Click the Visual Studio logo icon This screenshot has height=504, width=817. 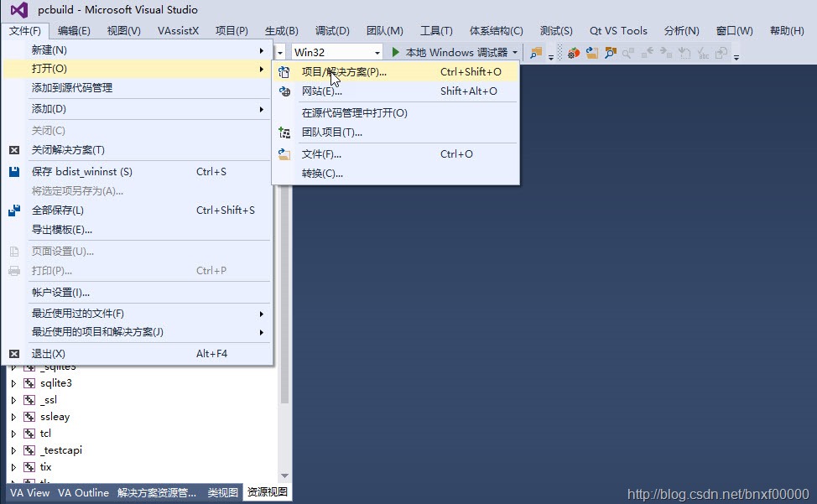19,10
